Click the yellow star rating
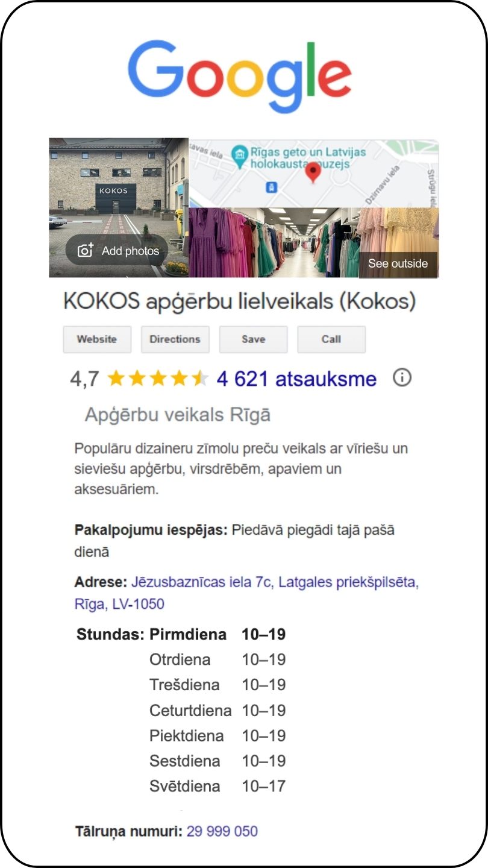 [158, 379]
